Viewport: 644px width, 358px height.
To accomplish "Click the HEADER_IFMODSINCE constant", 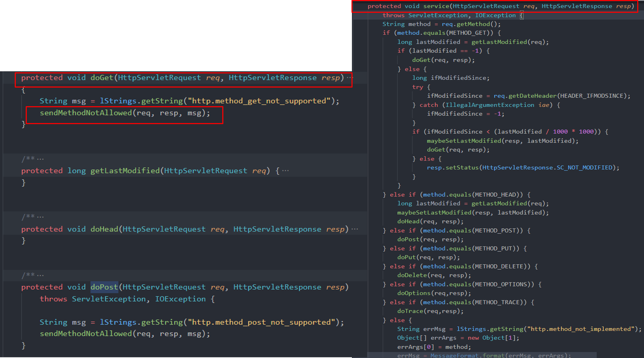I will pyautogui.click(x=592, y=96).
